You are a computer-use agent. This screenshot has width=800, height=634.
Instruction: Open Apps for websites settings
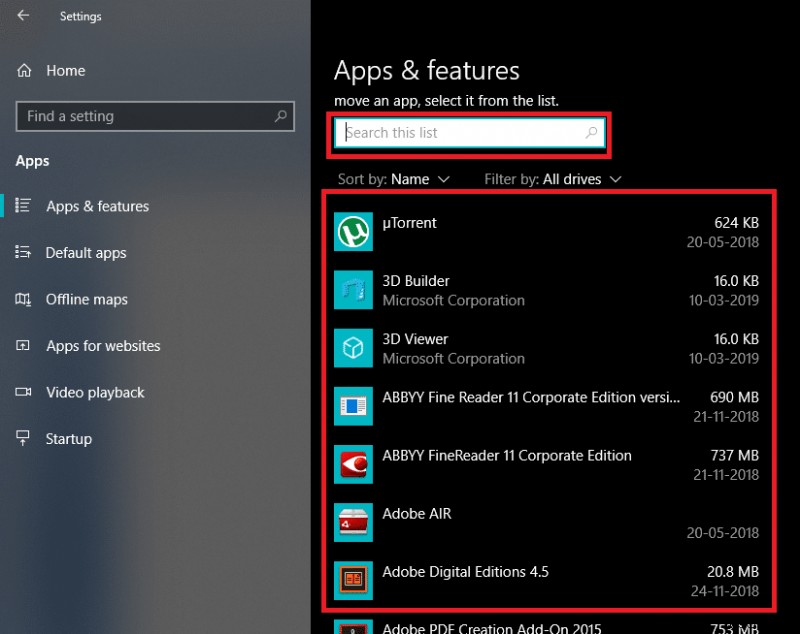coord(103,345)
